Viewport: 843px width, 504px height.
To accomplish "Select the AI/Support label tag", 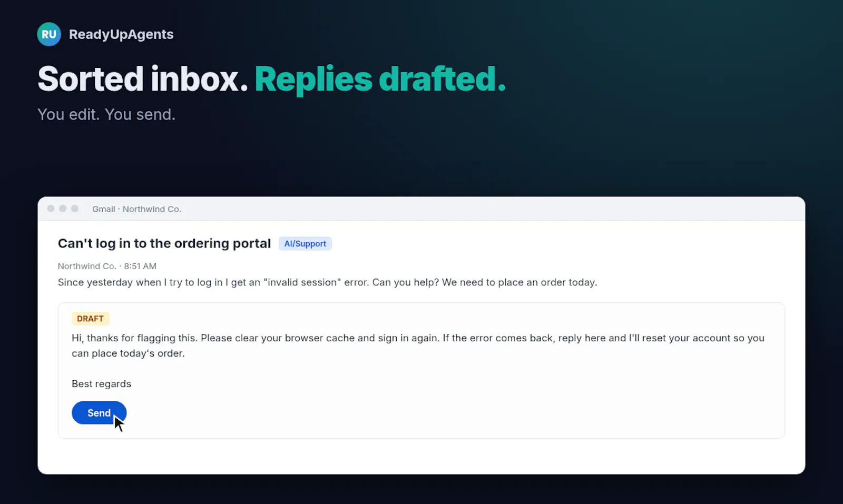I will (305, 243).
